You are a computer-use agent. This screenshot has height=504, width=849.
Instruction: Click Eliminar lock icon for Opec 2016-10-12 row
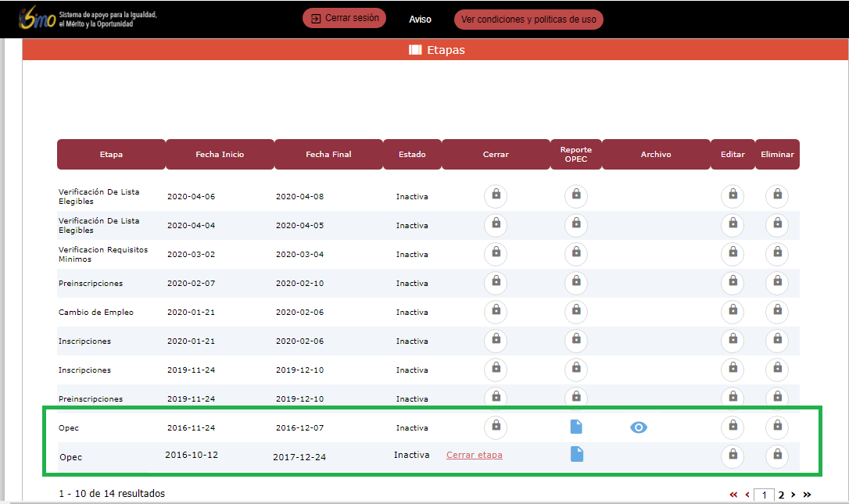pos(777,456)
